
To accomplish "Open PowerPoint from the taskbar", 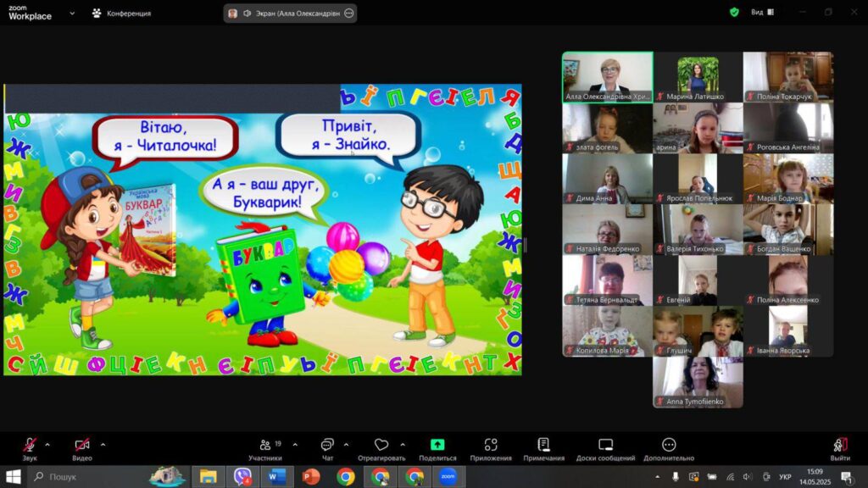I will (311, 476).
